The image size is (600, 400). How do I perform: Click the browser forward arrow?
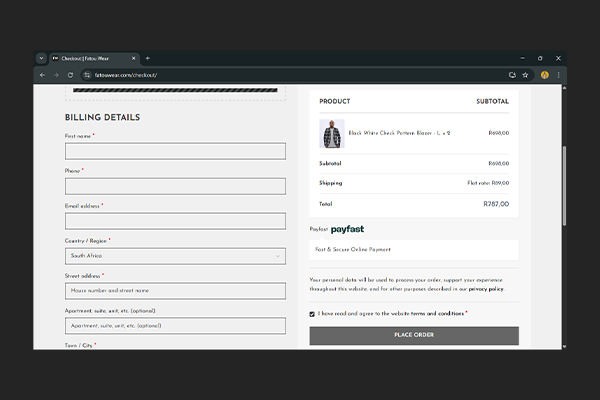[55, 75]
